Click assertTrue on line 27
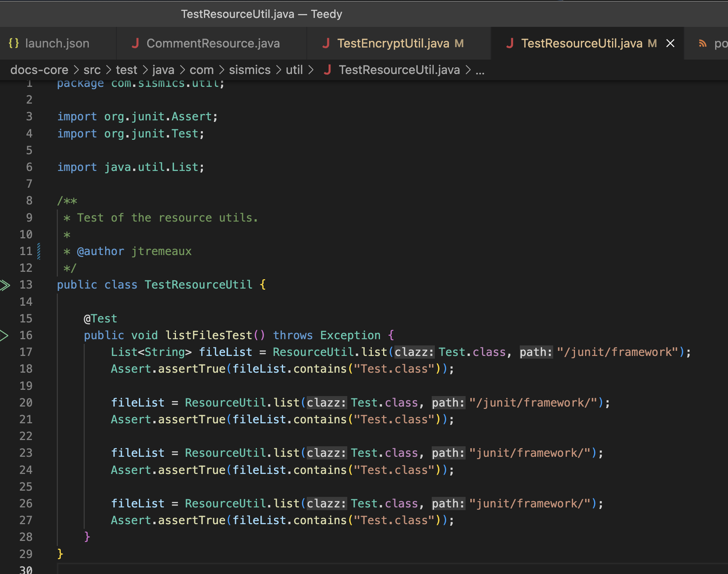 coord(192,520)
